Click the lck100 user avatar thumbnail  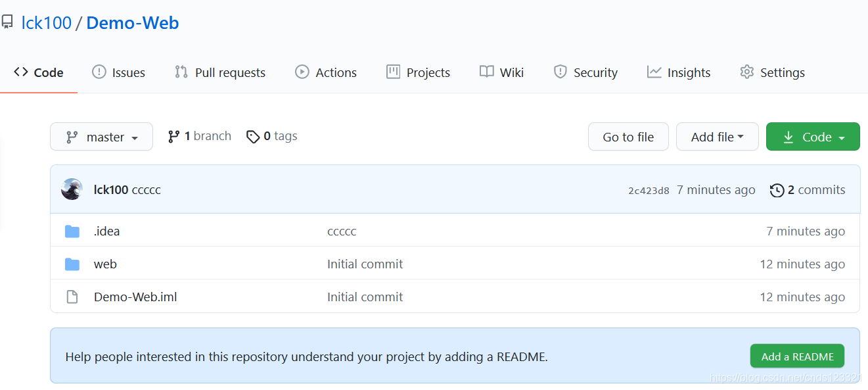coord(72,189)
